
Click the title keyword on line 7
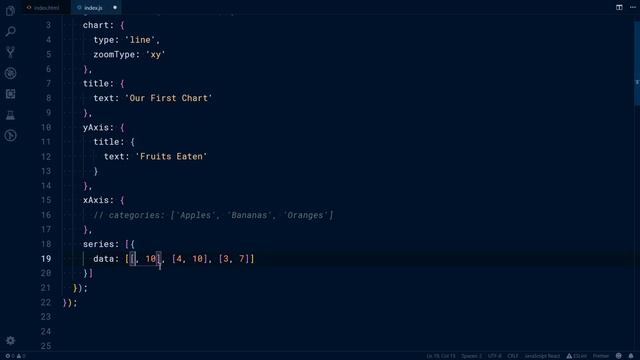pos(96,83)
